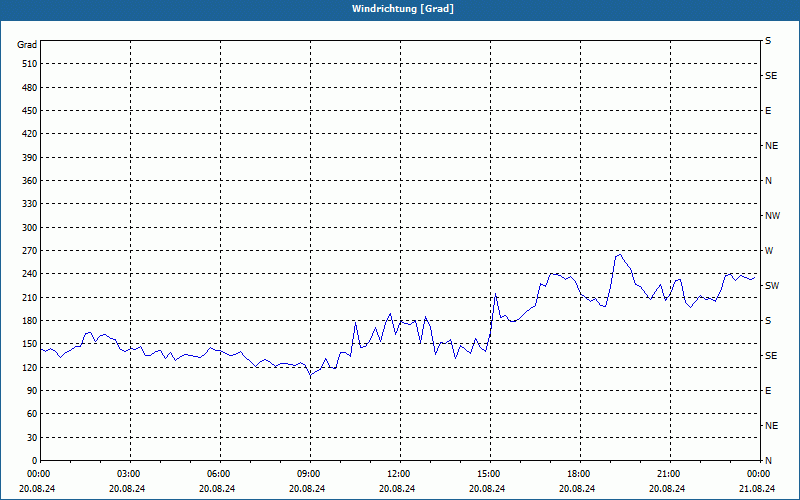The image size is (800, 500).
Task: Click the 21:00 time label
Action: (x=667, y=474)
